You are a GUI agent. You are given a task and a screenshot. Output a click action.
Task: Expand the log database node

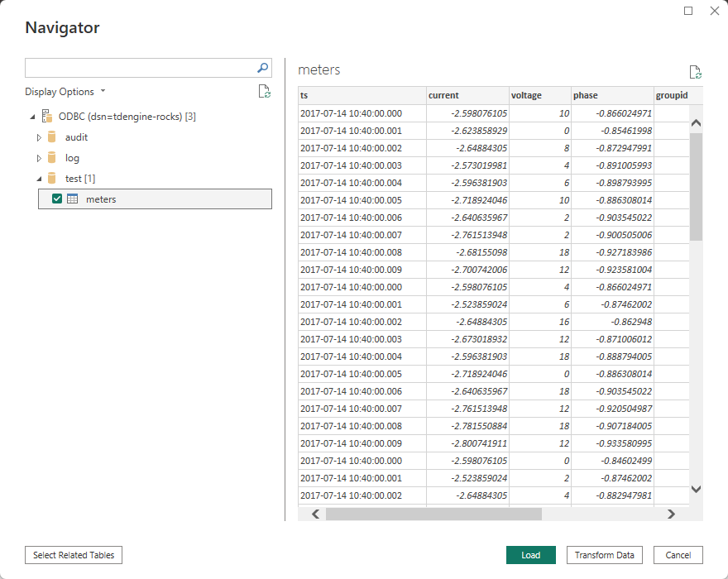click(39, 158)
